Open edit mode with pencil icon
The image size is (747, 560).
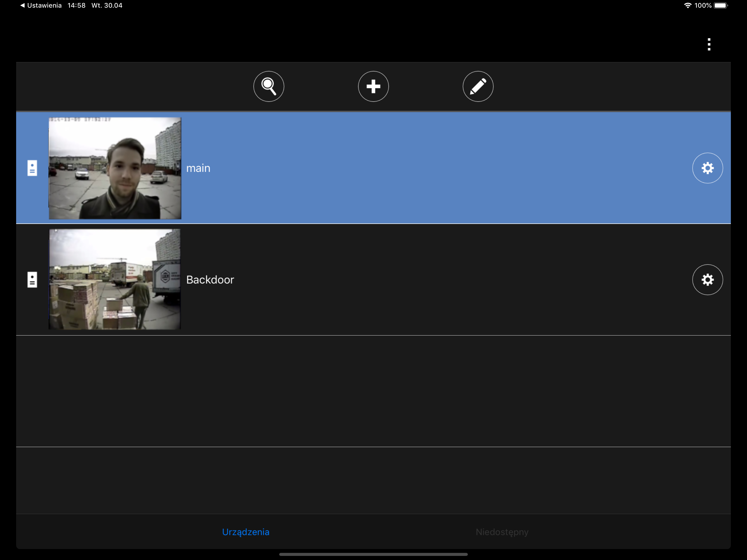[x=478, y=86]
